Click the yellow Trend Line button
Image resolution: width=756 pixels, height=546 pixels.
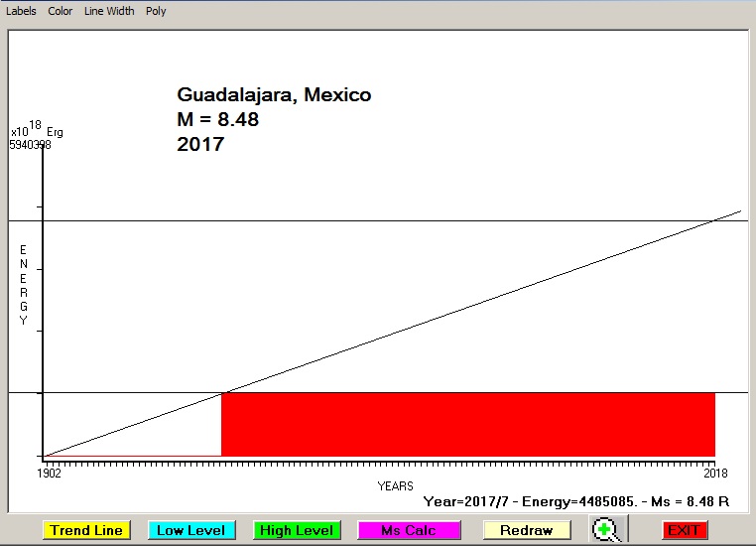(86, 530)
